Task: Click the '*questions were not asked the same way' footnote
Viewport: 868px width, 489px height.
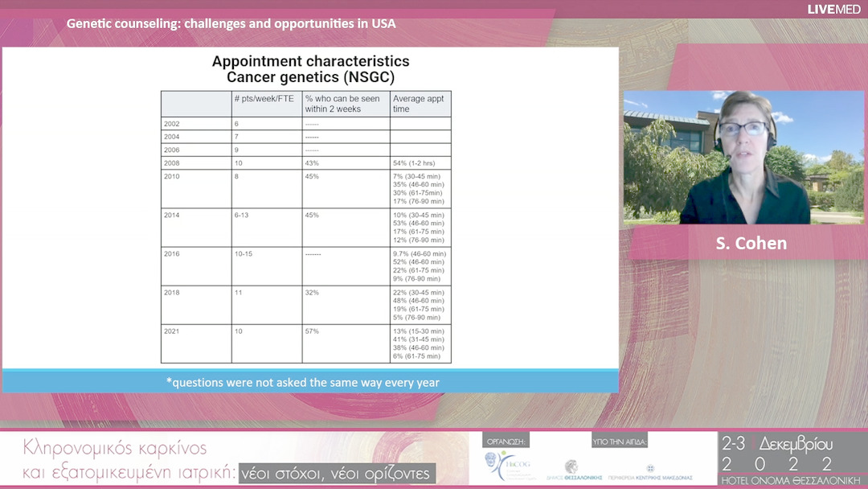Action: [303, 383]
